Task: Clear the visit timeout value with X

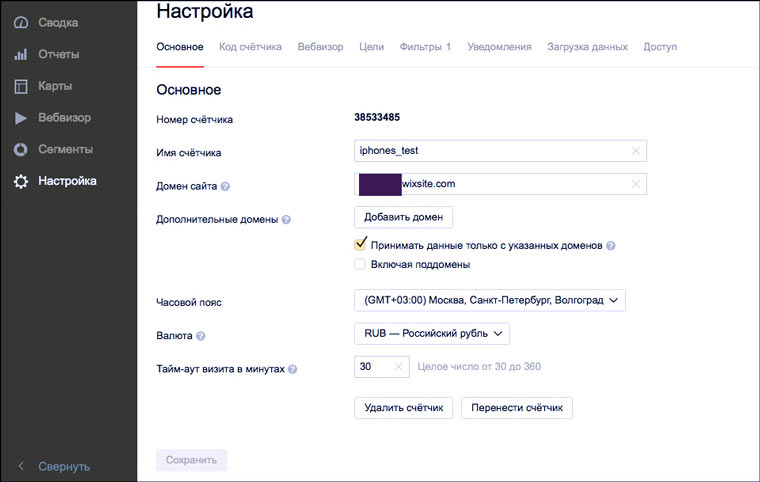Action: coord(398,367)
